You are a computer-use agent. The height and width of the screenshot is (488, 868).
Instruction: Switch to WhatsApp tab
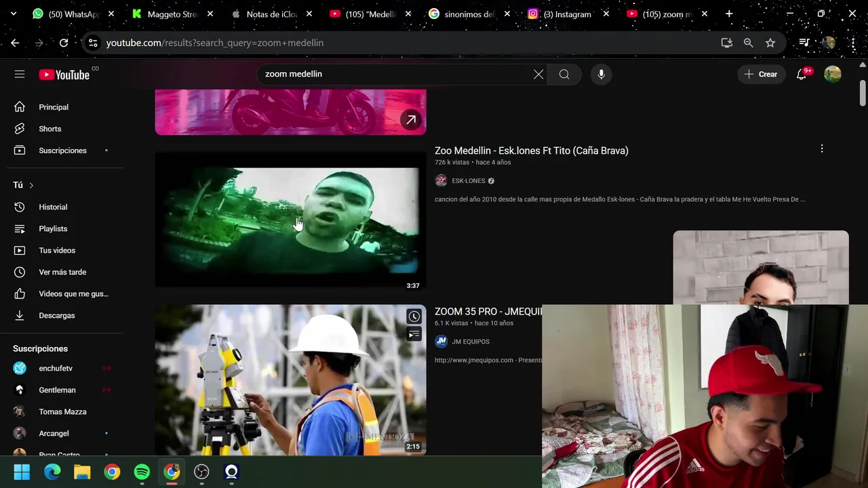tap(73, 14)
